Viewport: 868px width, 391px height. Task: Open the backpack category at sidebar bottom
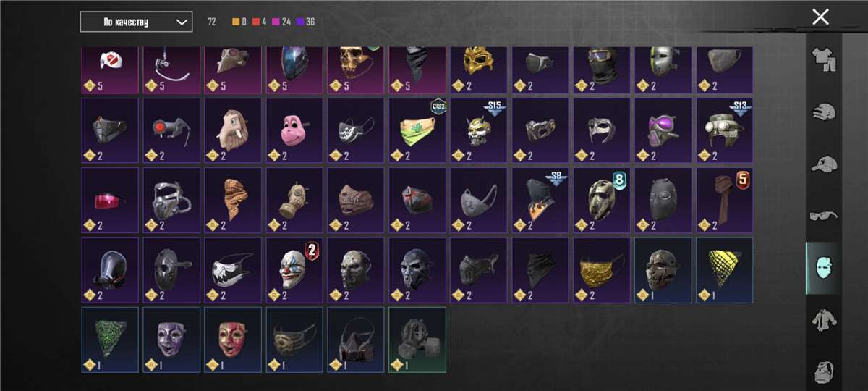click(822, 371)
